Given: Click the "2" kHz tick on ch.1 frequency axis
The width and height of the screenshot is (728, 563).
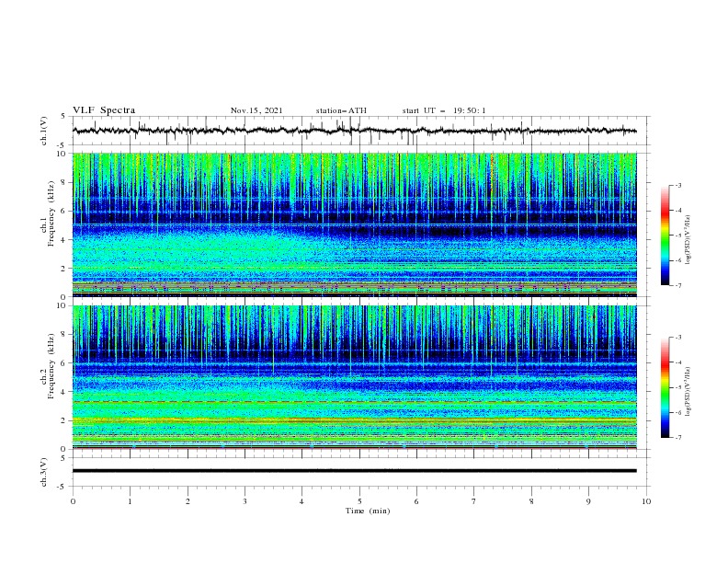Looking at the screenshot, I should tap(65, 269).
